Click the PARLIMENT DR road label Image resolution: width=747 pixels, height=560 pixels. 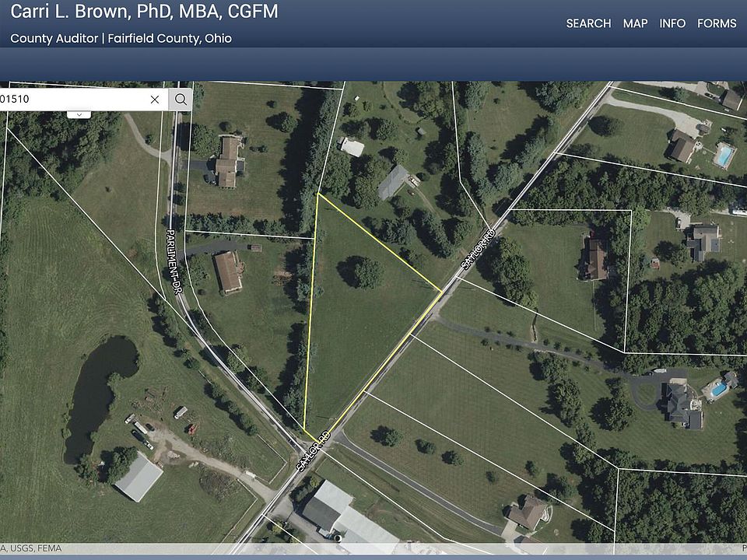click(174, 261)
